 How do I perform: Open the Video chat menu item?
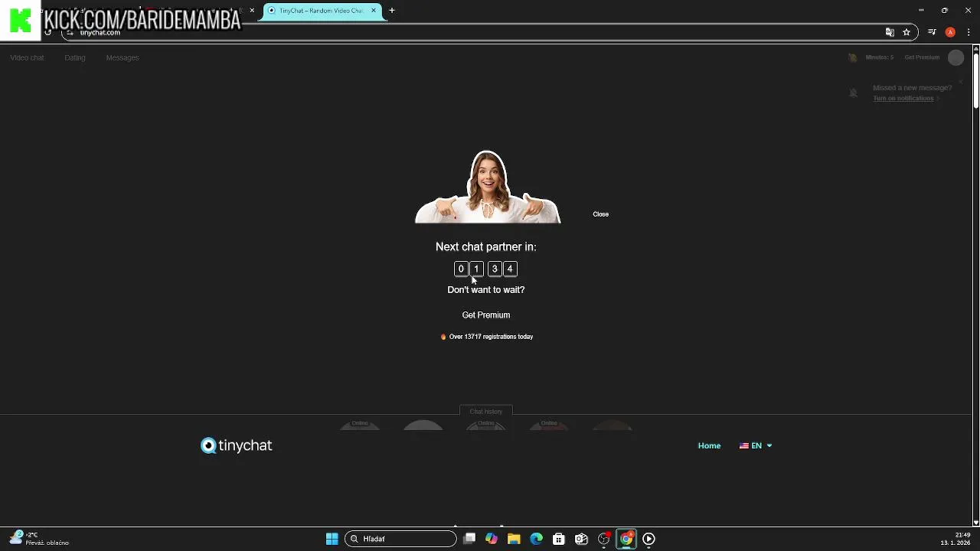click(x=27, y=57)
